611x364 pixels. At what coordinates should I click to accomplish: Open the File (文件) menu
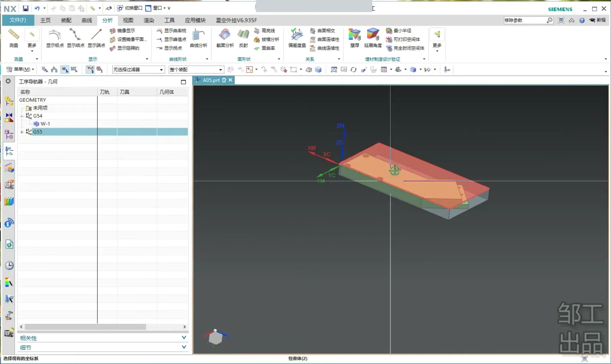[x=18, y=20]
